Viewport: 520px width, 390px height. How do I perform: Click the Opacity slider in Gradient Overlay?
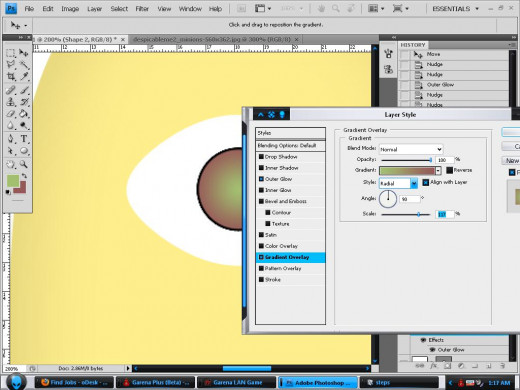[406, 160]
